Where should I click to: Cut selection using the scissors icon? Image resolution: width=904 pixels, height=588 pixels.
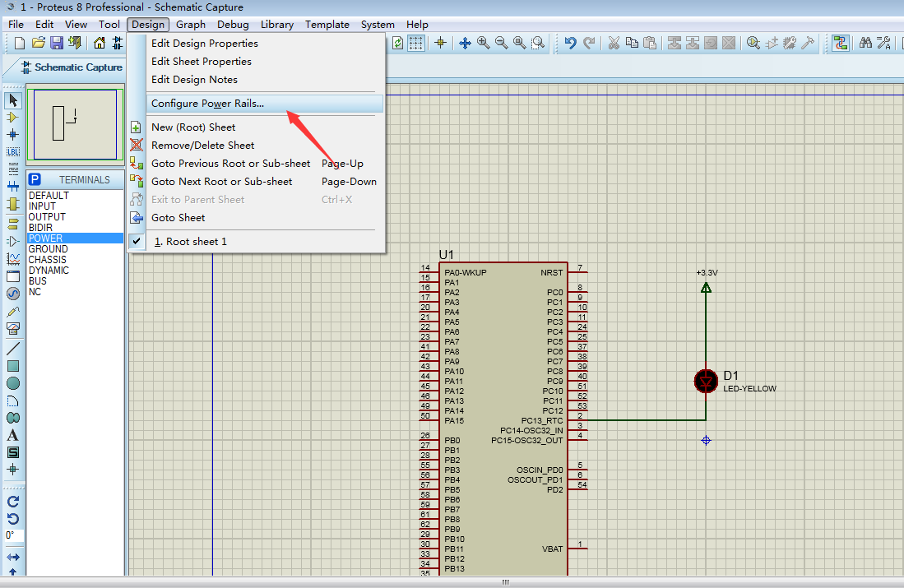613,43
